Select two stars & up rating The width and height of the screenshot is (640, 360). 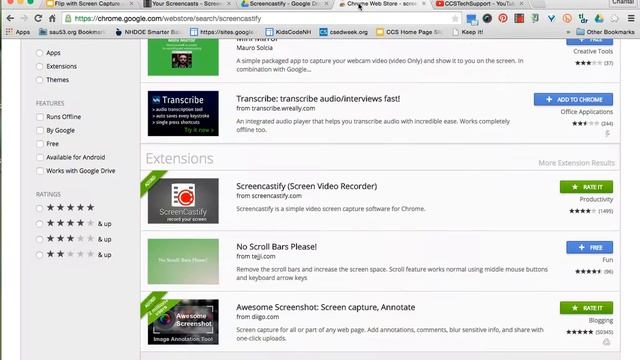39,255
